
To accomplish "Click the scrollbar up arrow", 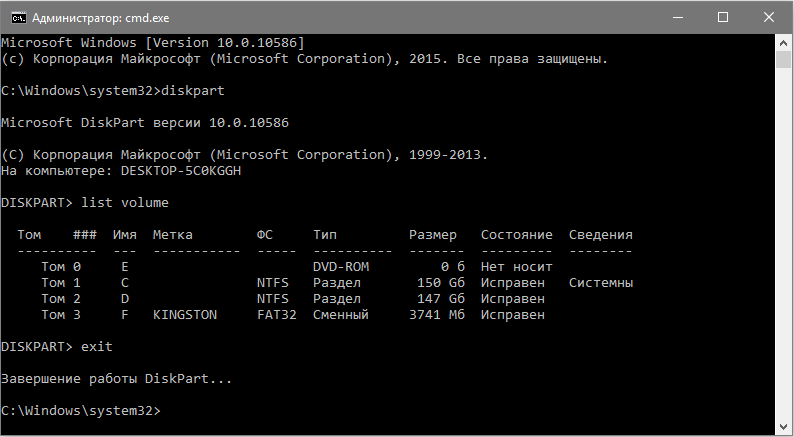I will pyautogui.click(x=784, y=42).
